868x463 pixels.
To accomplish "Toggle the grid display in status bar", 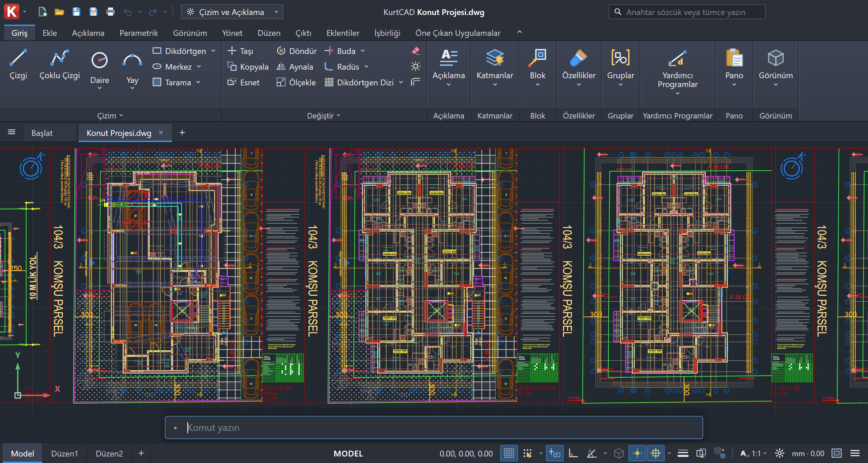I will 509,453.
